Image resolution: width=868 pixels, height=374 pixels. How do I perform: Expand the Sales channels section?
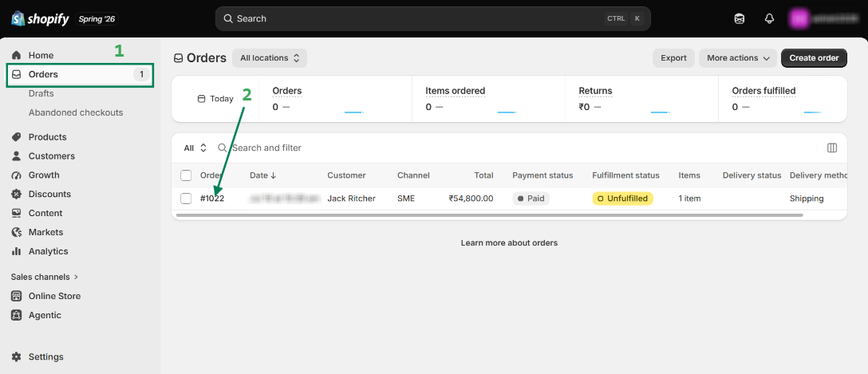pyautogui.click(x=45, y=277)
